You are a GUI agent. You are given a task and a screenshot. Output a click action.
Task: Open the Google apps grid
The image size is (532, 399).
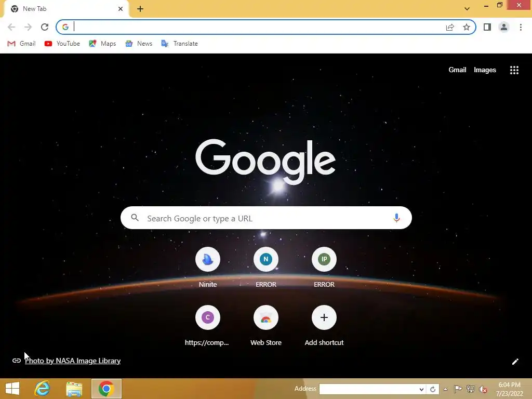click(514, 70)
